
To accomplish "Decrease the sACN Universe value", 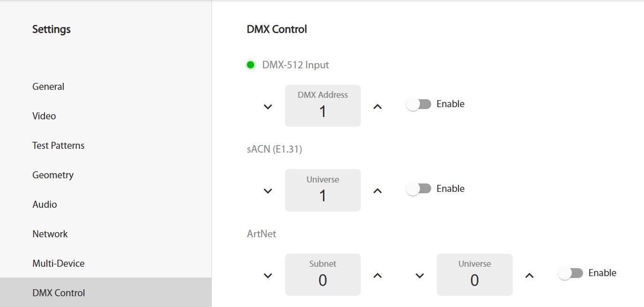I will (268, 191).
